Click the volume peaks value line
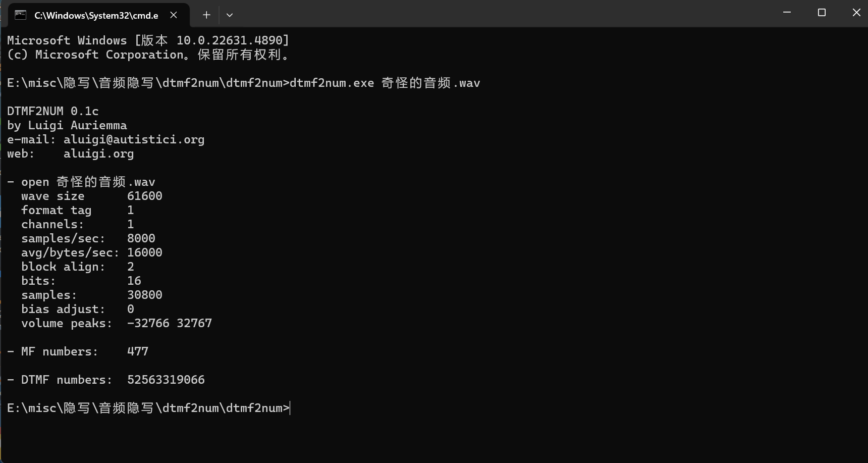The image size is (868, 463). click(x=117, y=323)
